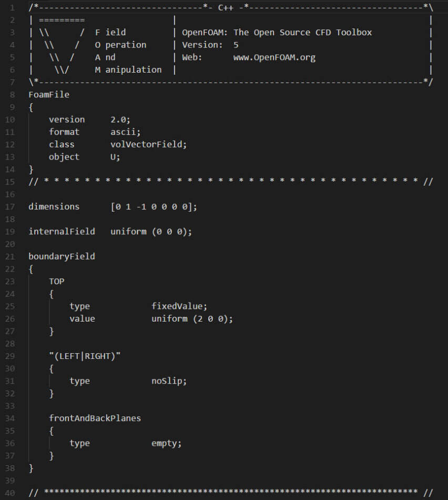Click line number 40 in the gutter
This screenshot has height=500, width=448.
[10, 493]
